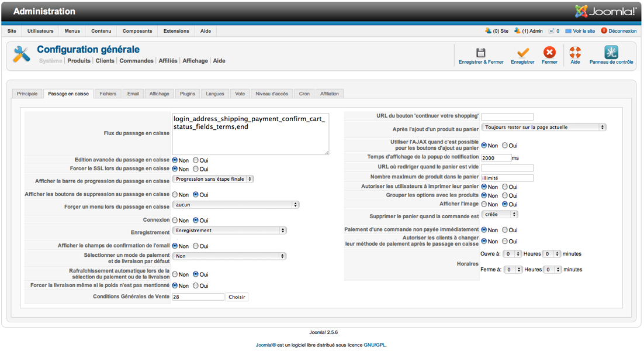Screen dimensions: 644x351
Task: Click the (0) Site users icon
Action: (x=488, y=31)
